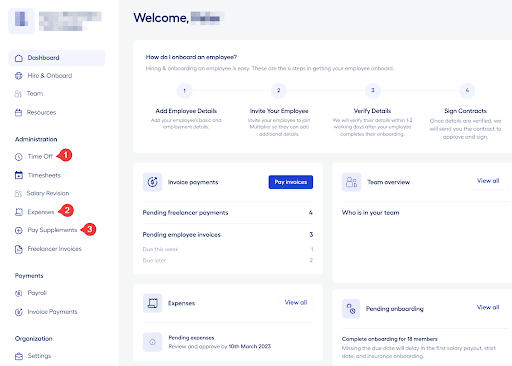Screen dimensions: 512x366
Task: Open Pay Supplements page
Action: (x=52, y=230)
